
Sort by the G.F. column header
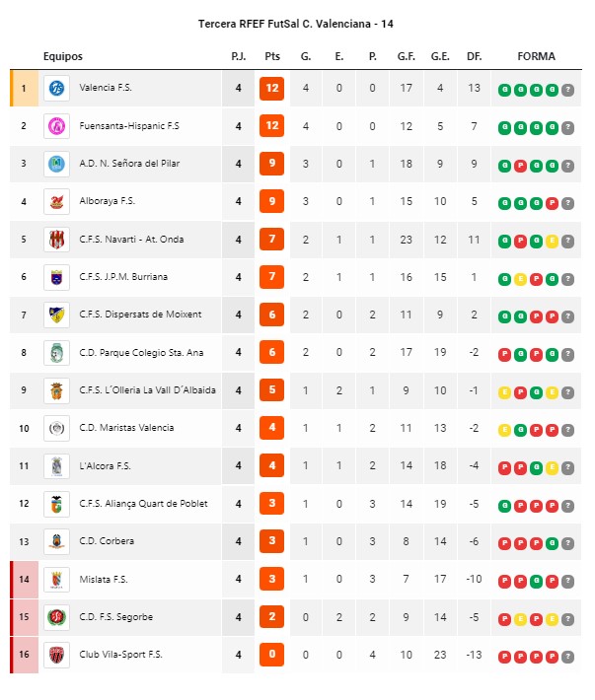point(407,56)
